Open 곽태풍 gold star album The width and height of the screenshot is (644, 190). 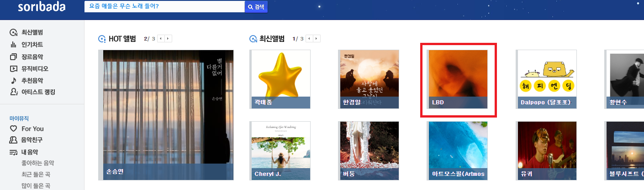280,79
